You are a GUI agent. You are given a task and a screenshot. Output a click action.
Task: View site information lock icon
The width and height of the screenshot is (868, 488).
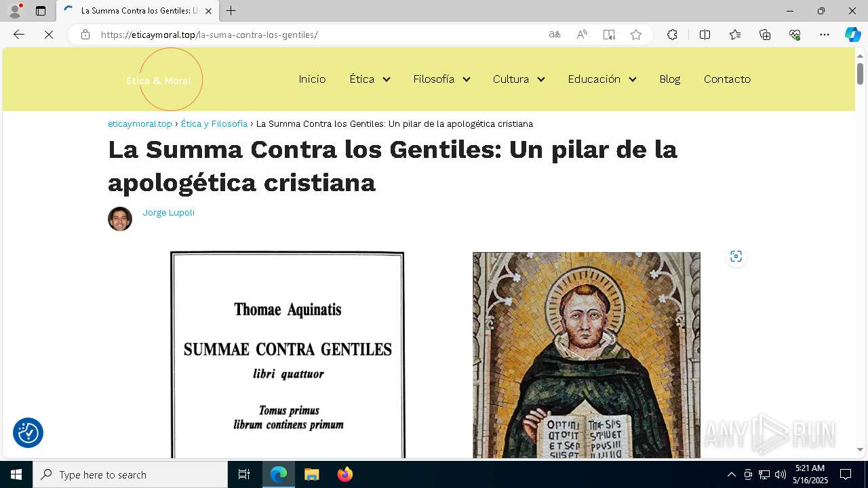85,35
